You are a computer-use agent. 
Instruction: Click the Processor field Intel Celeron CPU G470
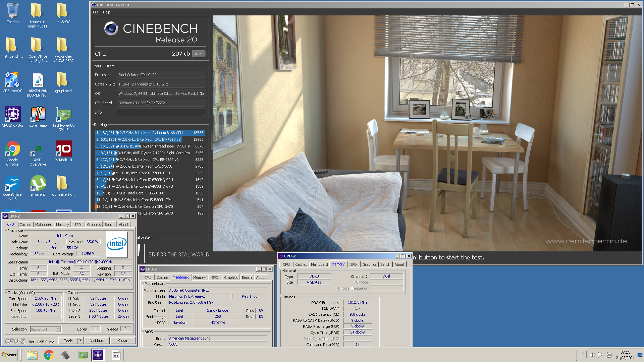161,75
